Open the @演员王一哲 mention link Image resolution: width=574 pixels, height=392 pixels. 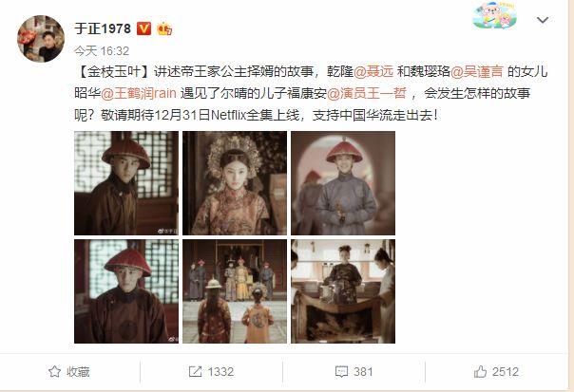point(366,93)
